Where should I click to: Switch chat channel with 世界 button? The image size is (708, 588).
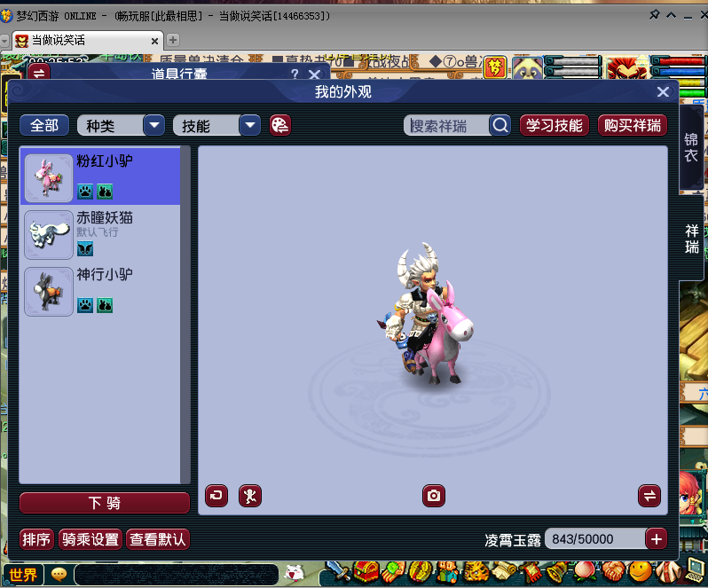click(x=23, y=575)
